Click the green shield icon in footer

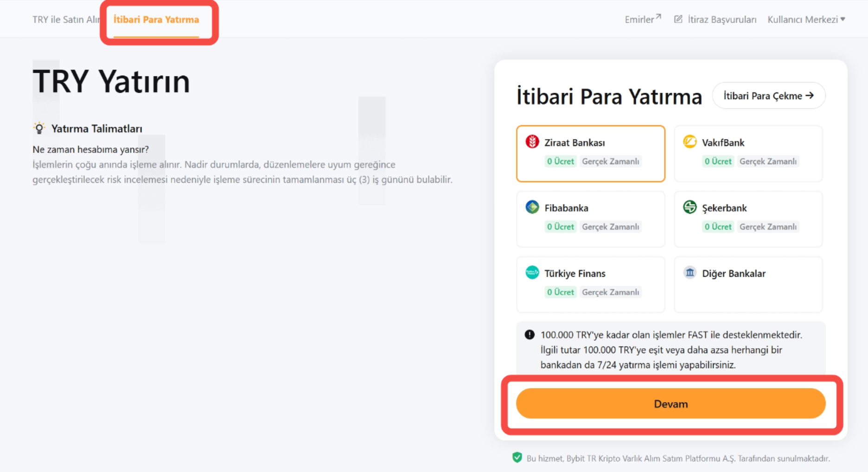point(517,458)
